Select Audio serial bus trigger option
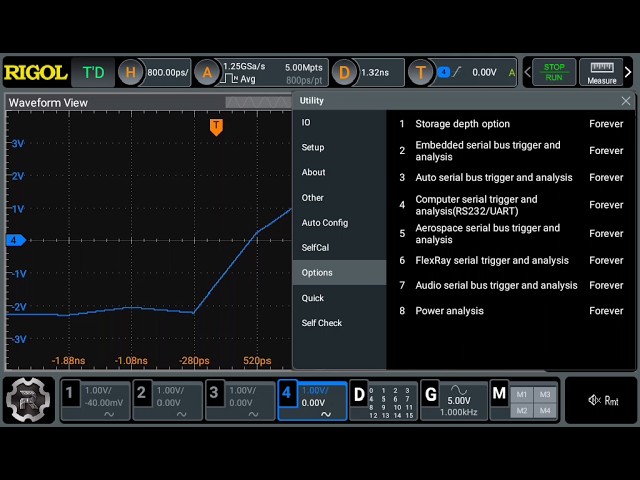Screen dimensions: 640x480 pyautogui.click(x=511, y=285)
